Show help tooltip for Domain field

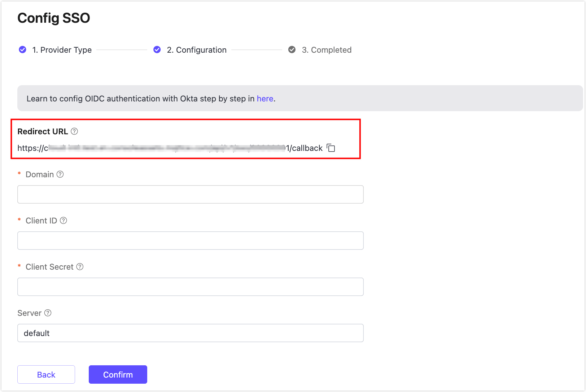click(x=60, y=174)
